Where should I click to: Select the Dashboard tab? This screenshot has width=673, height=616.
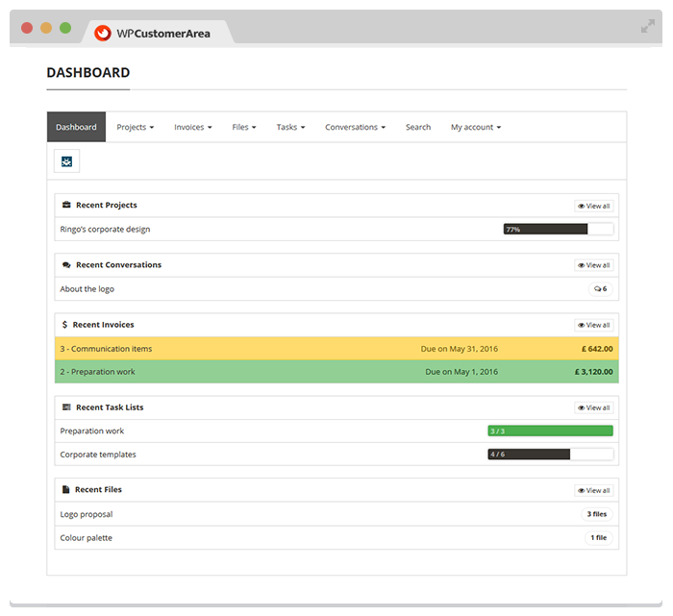point(76,127)
